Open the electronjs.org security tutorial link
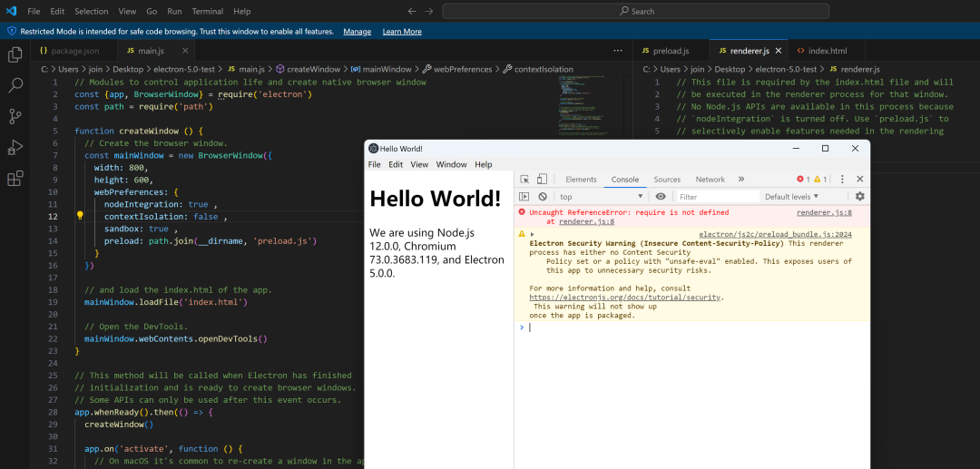The image size is (980, 469). click(626, 298)
